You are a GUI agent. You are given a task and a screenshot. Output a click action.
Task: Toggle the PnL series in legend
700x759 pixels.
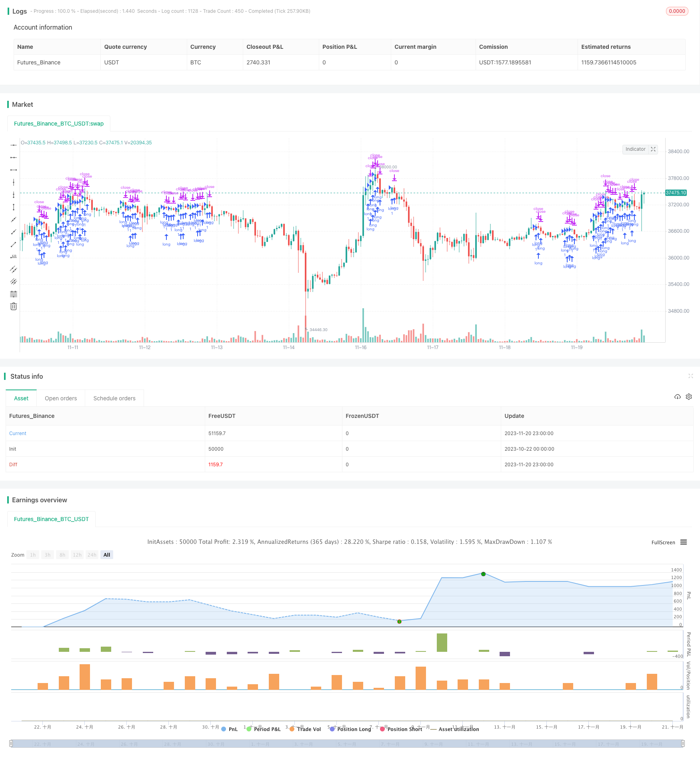pyautogui.click(x=230, y=729)
